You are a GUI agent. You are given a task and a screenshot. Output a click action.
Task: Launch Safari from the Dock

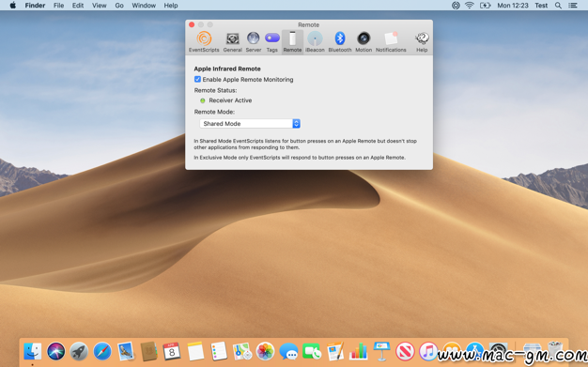click(102, 351)
